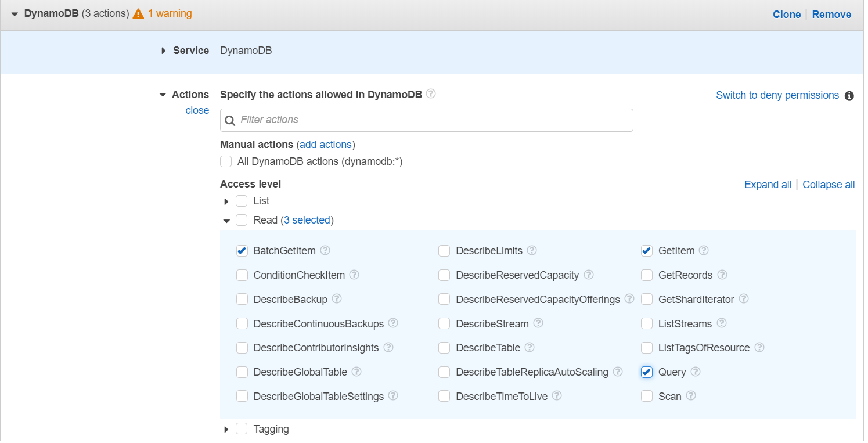868x443 pixels.
Task: Open the help icon next to Scan
Action: (x=691, y=396)
